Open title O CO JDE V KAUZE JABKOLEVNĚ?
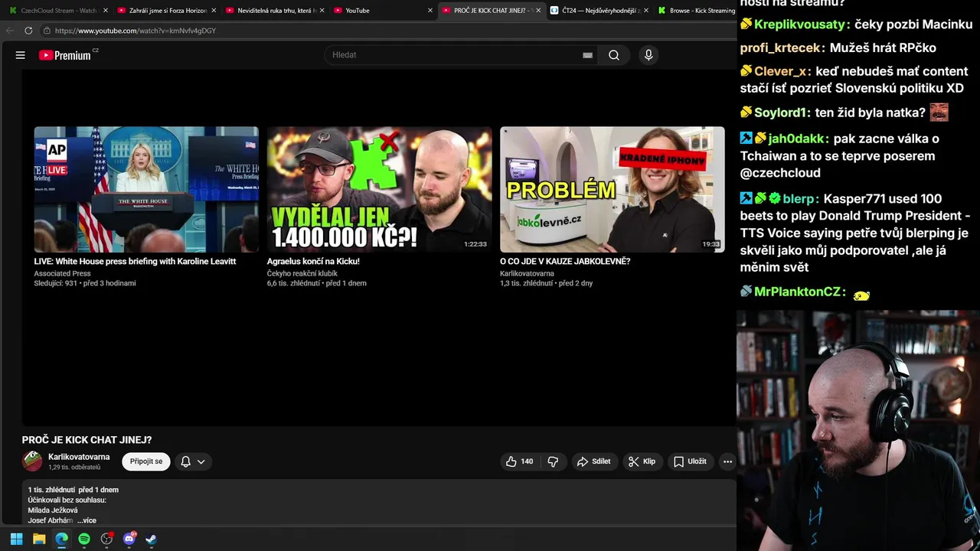The image size is (980, 551). click(x=565, y=262)
